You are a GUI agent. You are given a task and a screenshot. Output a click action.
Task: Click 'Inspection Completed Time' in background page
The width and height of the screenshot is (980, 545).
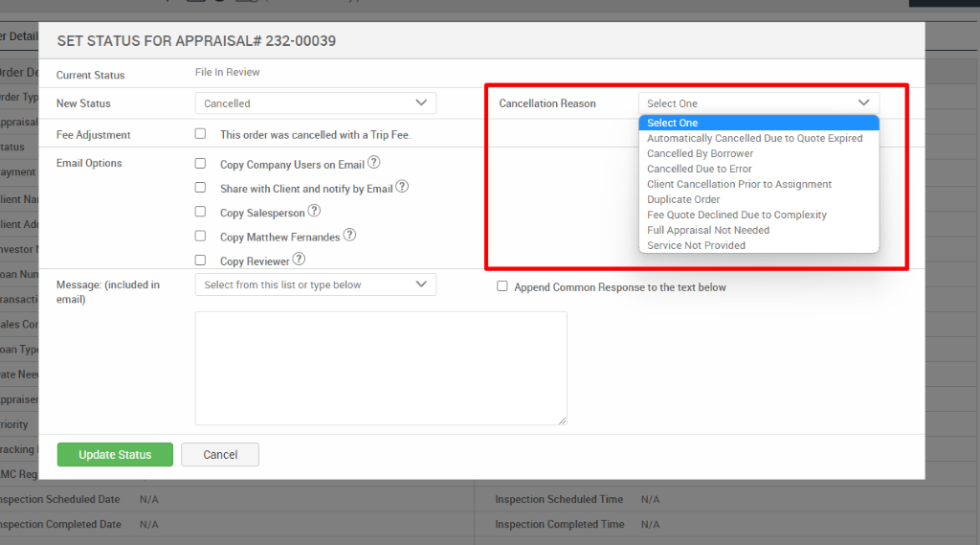(x=559, y=524)
